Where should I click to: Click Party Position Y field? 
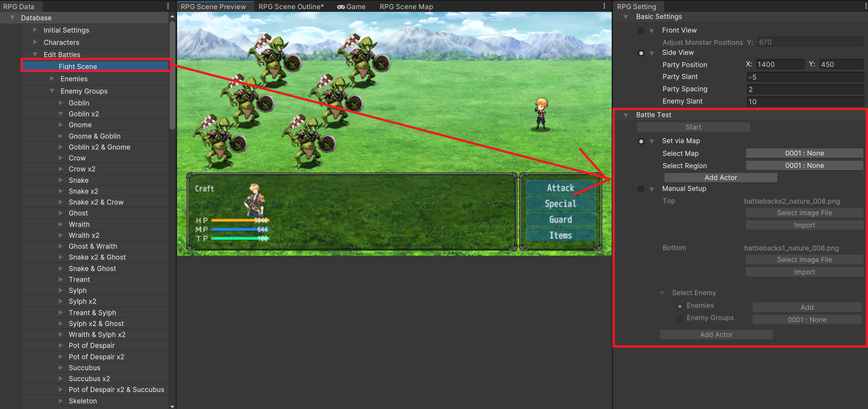[x=841, y=65]
